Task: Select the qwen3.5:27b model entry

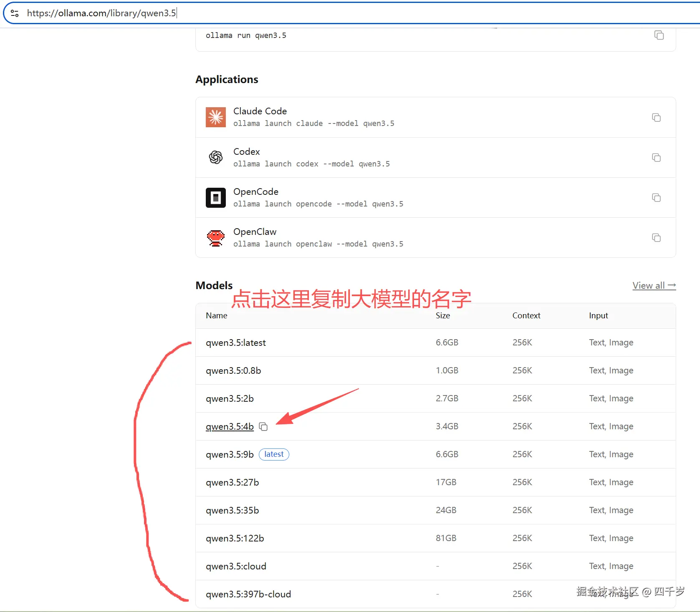Action: (232, 482)
